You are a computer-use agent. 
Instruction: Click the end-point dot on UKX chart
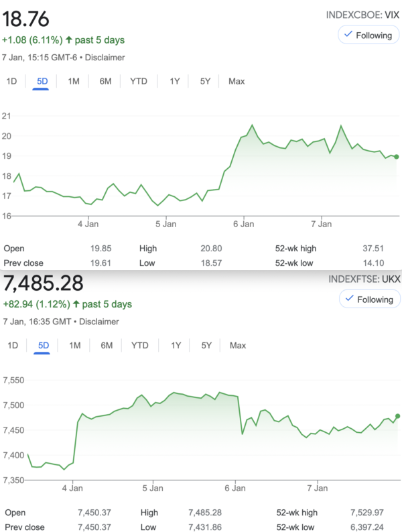(398, 416)
